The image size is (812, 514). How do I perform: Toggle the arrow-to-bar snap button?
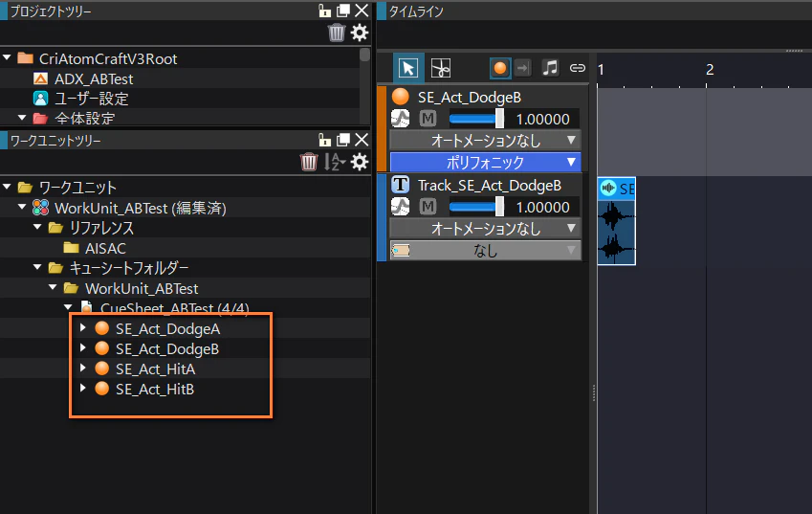(x=523, y=68)
